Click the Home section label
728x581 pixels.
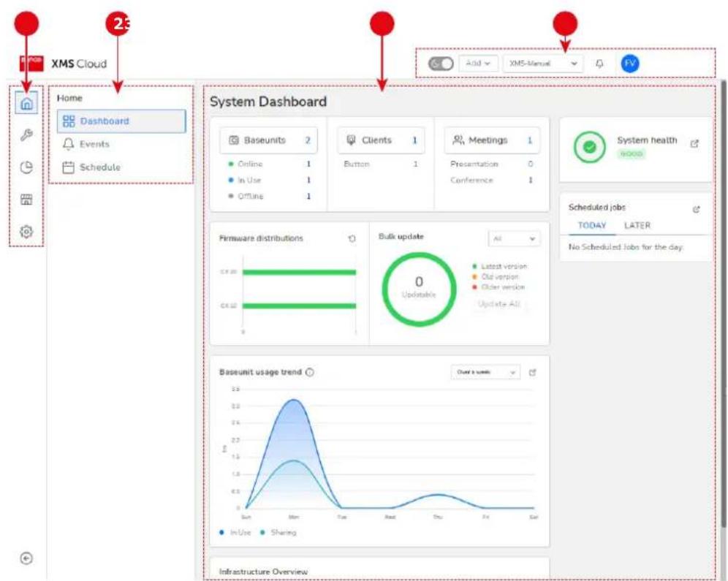tap(69, 98)
